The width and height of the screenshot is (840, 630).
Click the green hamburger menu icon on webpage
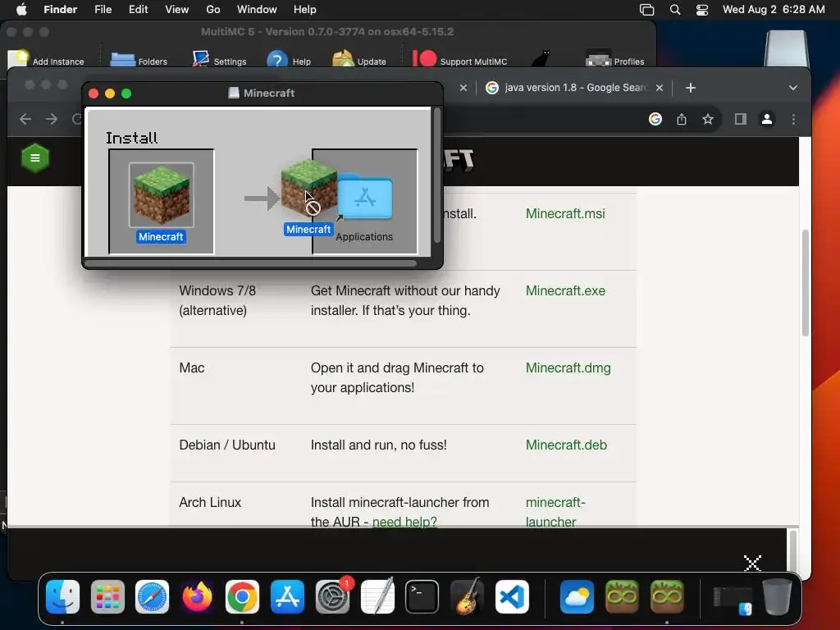point(35,158)
